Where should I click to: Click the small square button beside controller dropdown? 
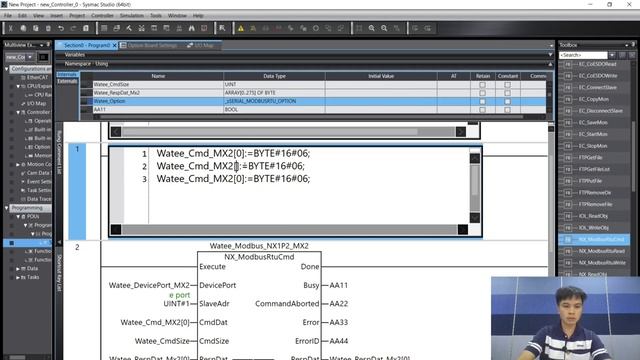43,57
